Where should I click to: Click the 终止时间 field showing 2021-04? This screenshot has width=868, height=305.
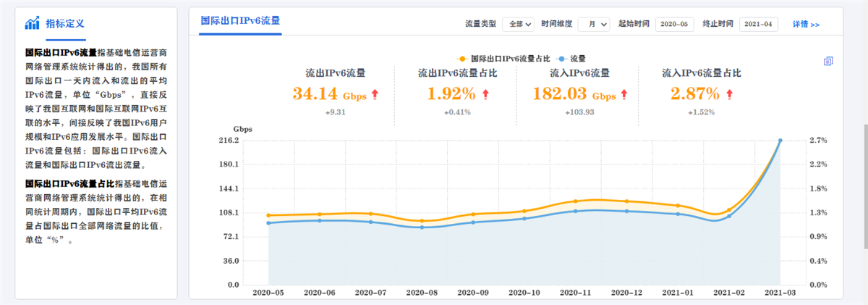click(758, 24)
